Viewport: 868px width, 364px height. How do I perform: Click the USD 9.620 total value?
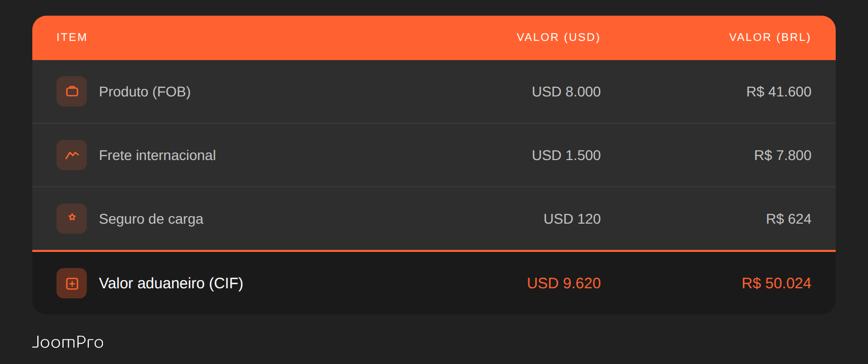click(564, 283)
